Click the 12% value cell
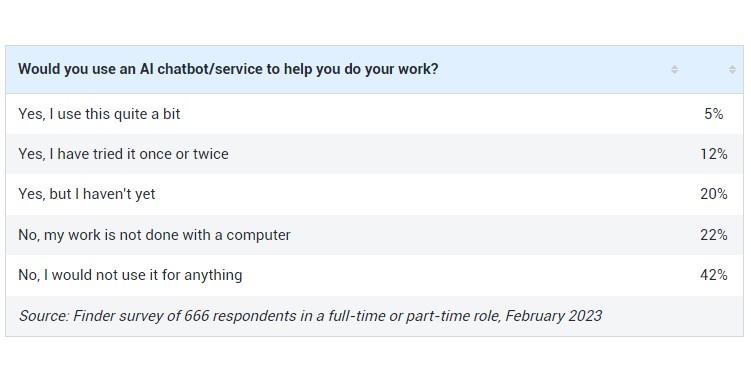The image size is (751, 375). pyautogui.click(x=714, y=154)
